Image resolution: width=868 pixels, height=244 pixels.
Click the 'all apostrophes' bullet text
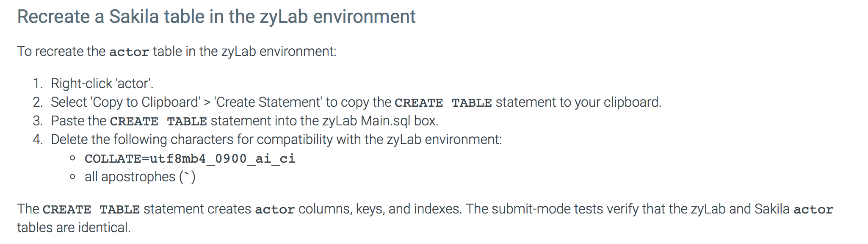coord(130,177)
